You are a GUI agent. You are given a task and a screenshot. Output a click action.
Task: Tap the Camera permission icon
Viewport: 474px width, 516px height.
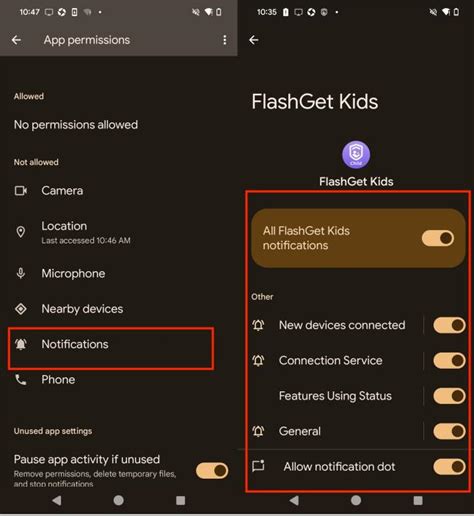click(x=21, y=191)
